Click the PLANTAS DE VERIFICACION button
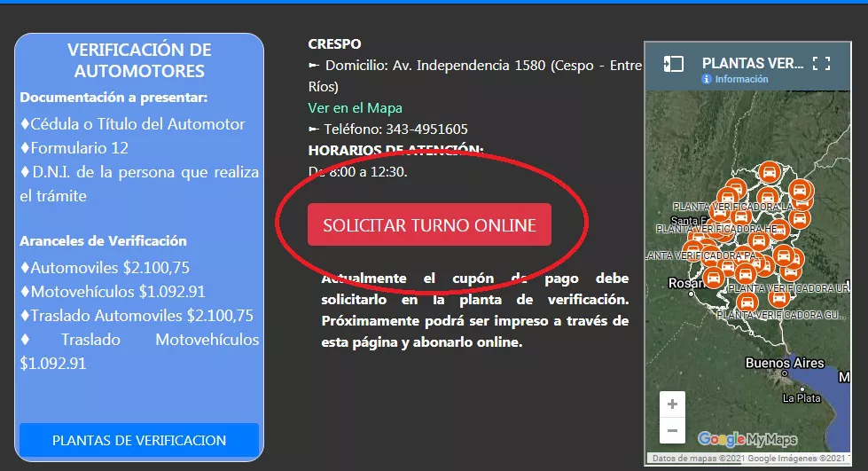 click(x=139, y=440)
